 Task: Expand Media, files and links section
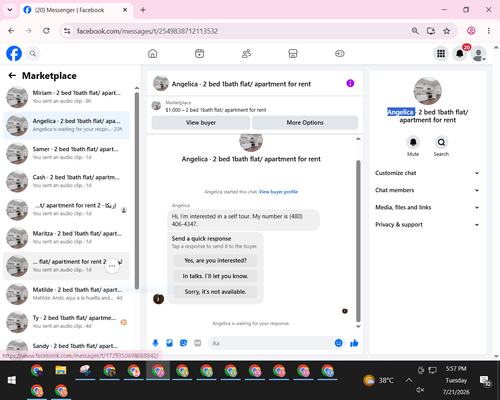pyautogui.click(x=427, y=207)
